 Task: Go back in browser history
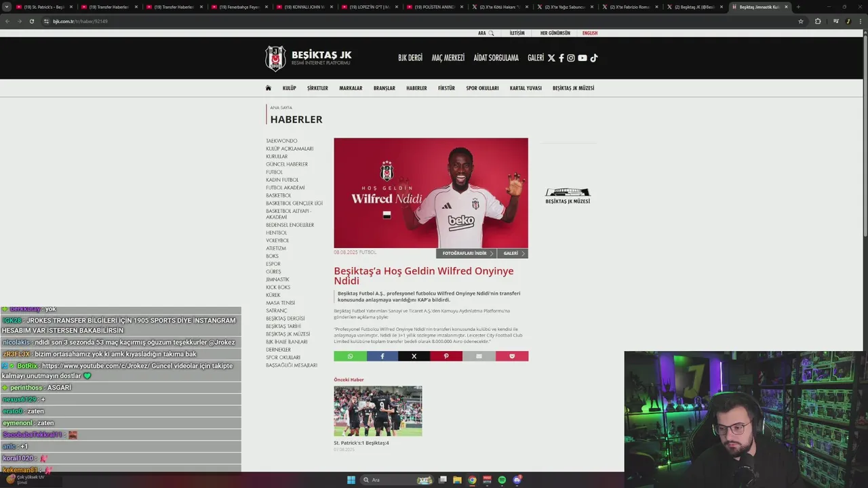7,21
